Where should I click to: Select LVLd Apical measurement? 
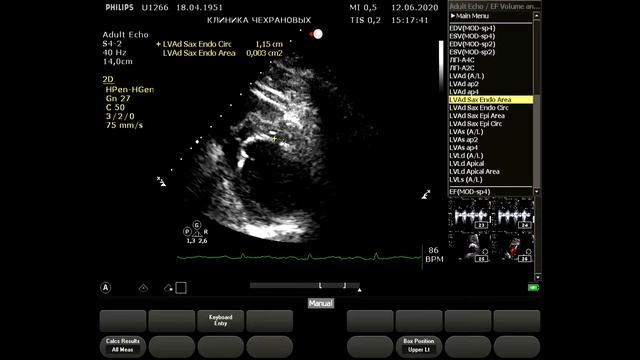(x=467, y=163)
